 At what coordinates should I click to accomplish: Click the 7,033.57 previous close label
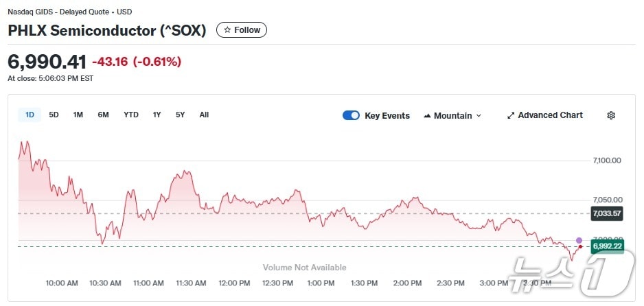click(x=608, y=213)
